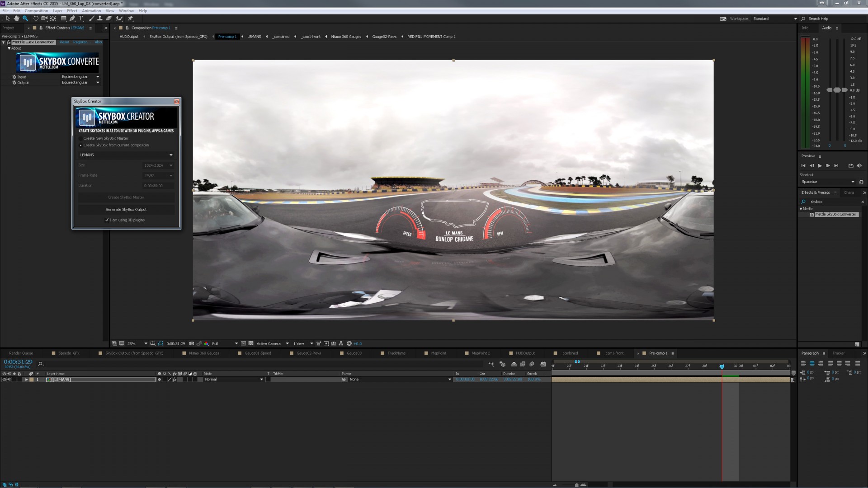
Task: Click the Reset effect link
Action: (x=64, y=42)
